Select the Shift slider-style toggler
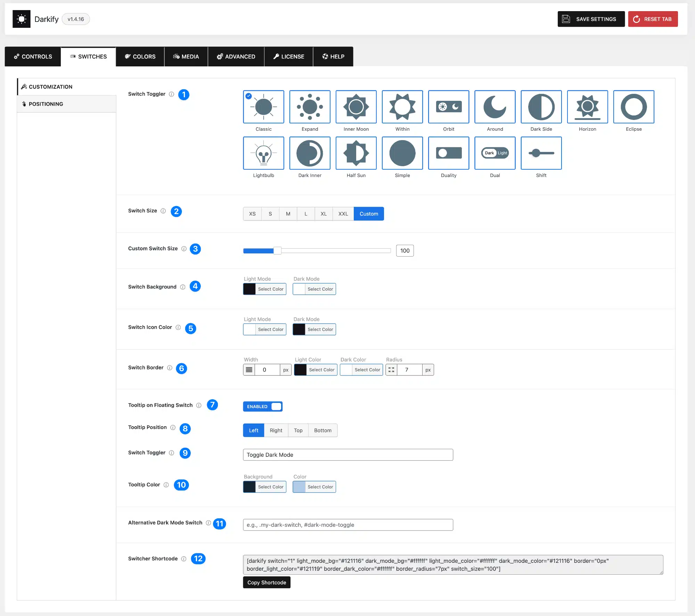 (541, 153)
